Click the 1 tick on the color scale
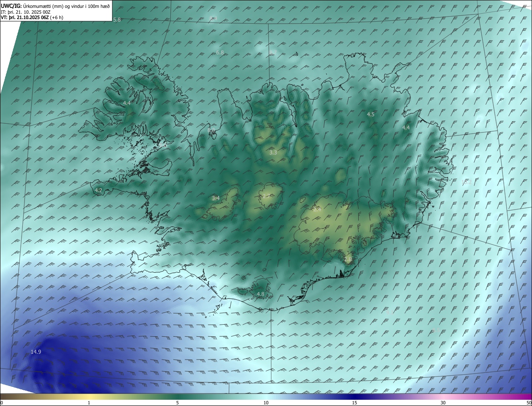 89,403
